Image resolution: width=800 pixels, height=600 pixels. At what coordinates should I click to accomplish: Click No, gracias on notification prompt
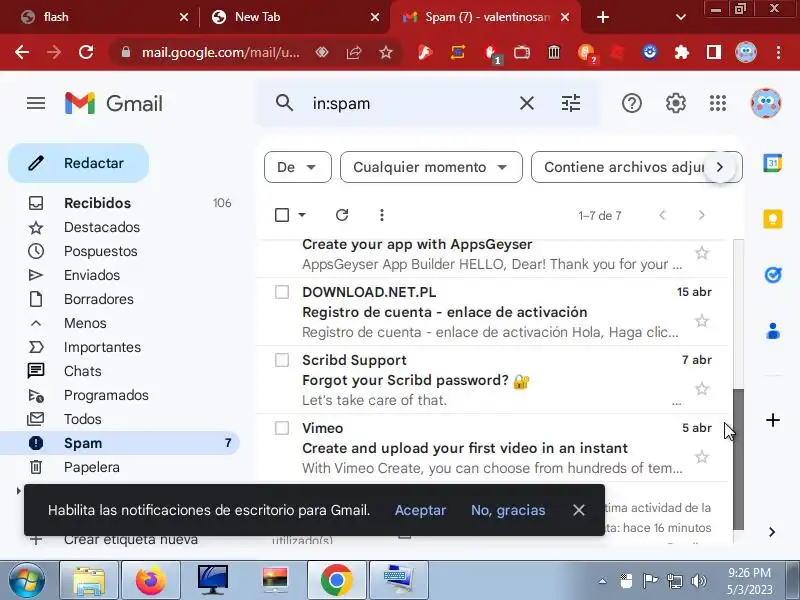(x=508, y=510)
